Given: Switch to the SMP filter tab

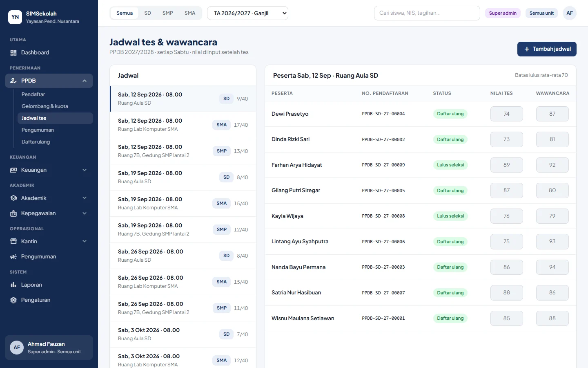Looking at the screenshot, I should pos(167,13).
